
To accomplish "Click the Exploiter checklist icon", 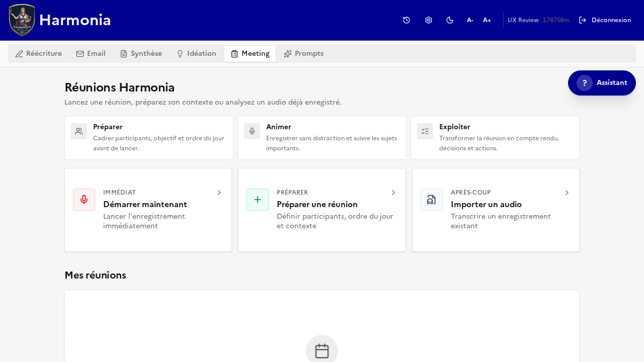I will click(x=425, y=131).
